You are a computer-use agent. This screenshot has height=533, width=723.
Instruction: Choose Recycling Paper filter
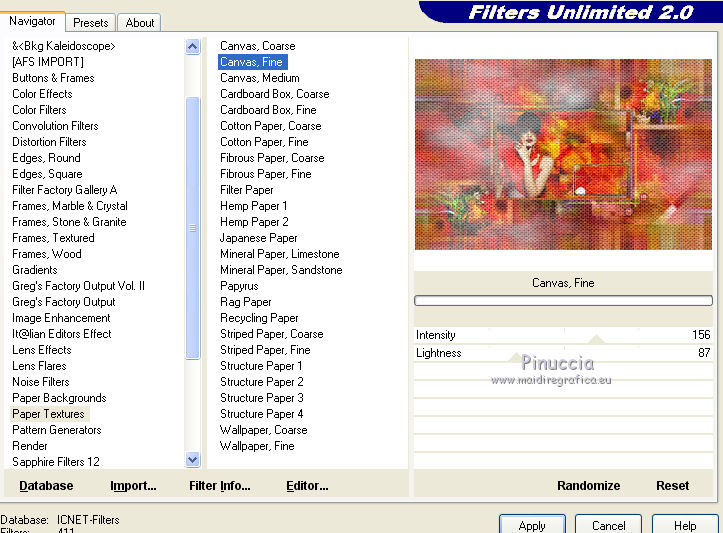tap(259, 318)
